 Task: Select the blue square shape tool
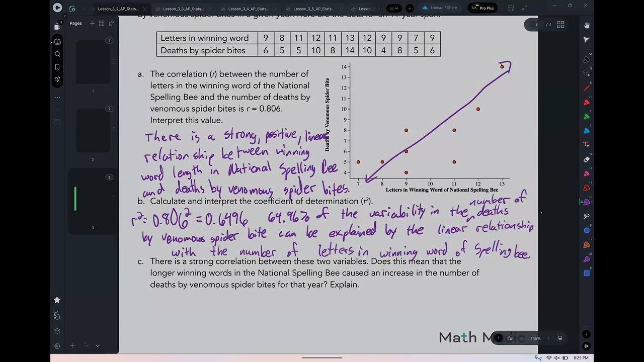(587, 274)
